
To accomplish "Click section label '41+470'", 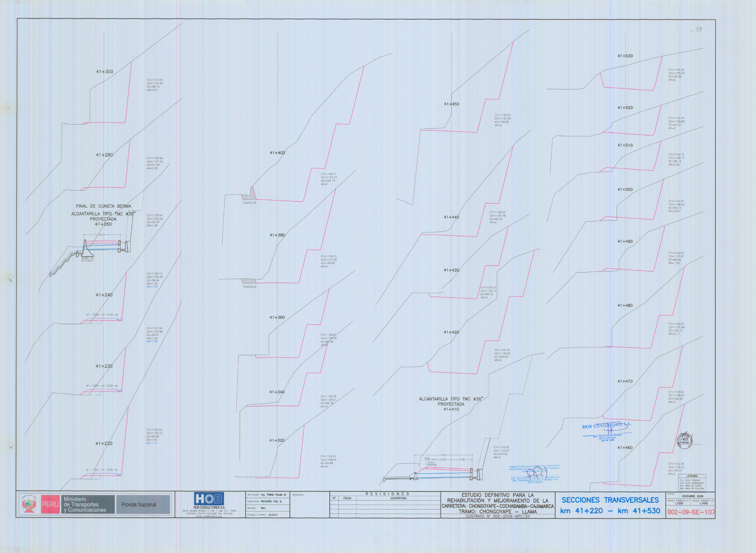I will (625, 381).
